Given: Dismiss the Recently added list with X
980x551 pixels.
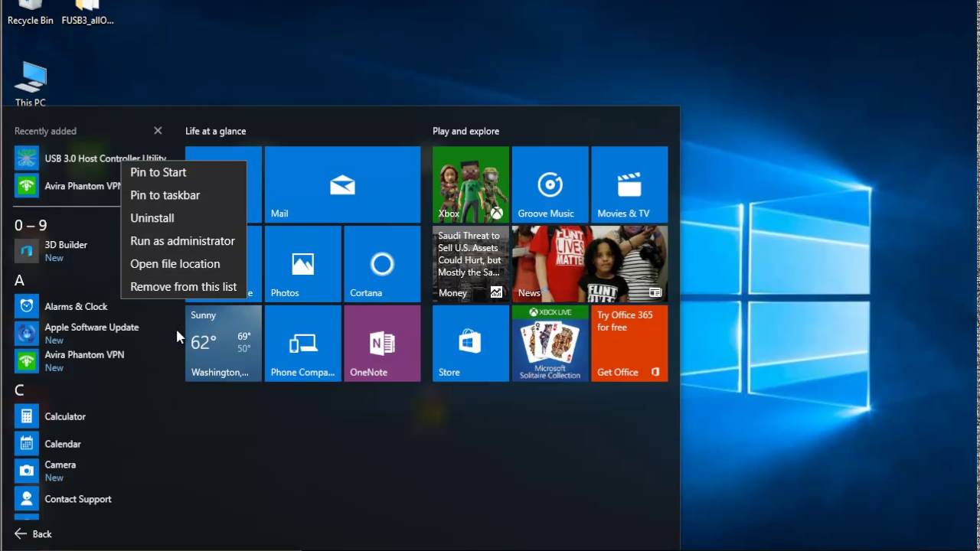Looking at the screenshot, I should (x=158, y=131).
